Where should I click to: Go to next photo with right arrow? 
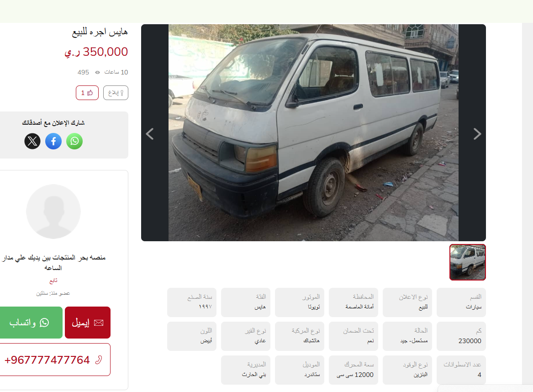tap(477, 134)
